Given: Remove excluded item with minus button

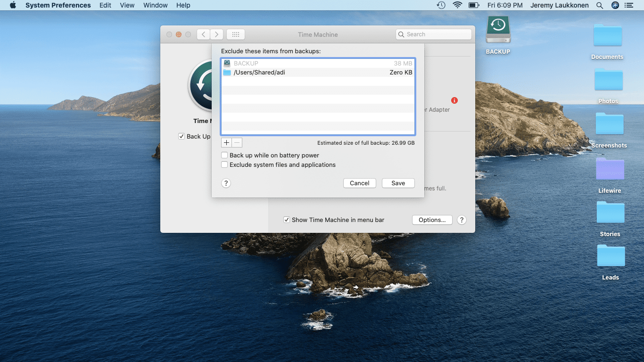Looking at the screenshot, I should [237, 142].
